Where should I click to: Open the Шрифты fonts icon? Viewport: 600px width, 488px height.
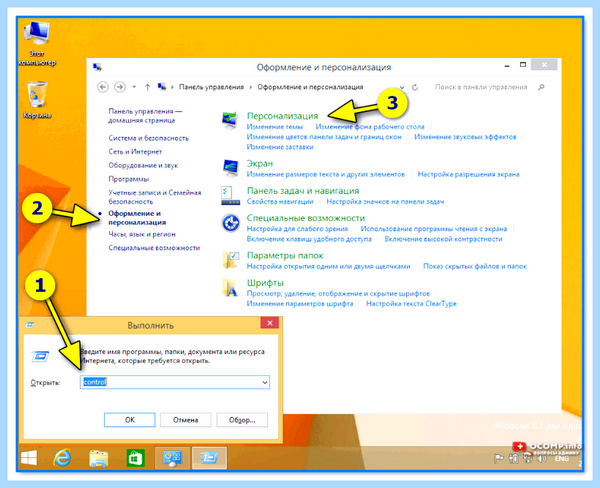pos(230,288)
